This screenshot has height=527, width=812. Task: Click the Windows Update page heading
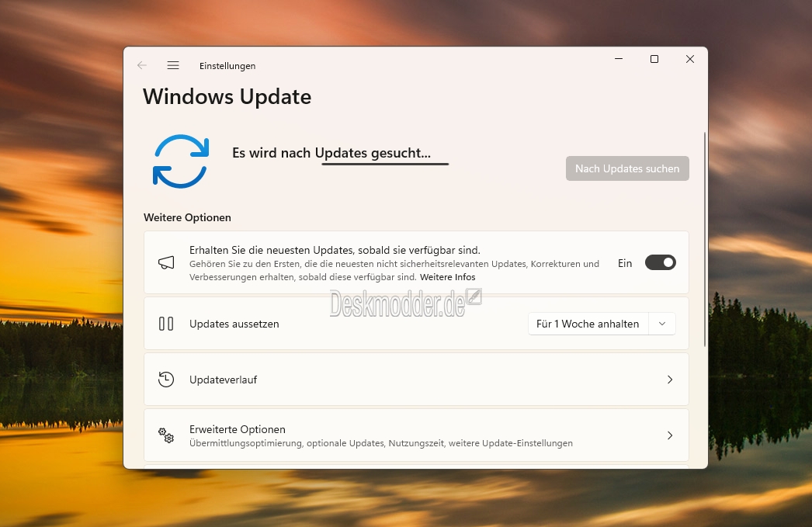coord(227,97)
